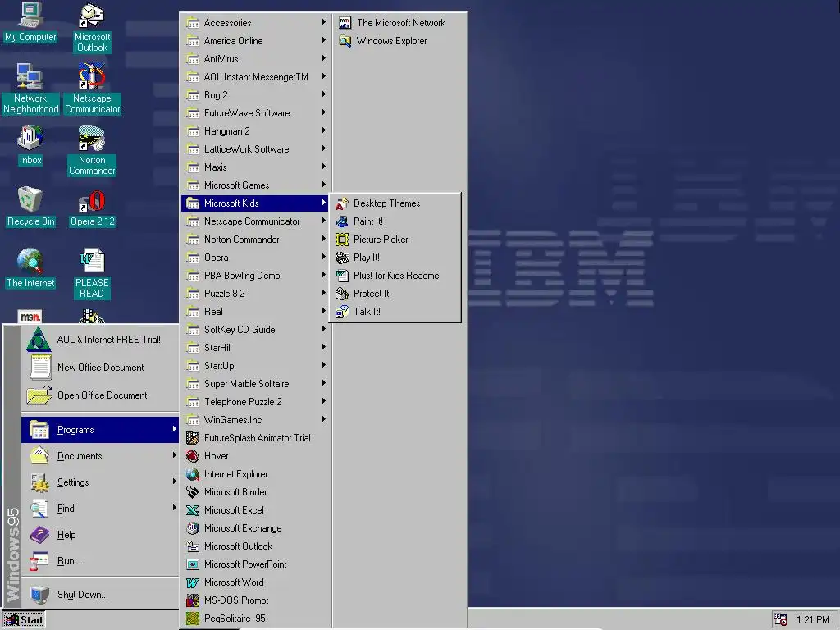
Task: Click the Microsoft PowerPoint icon
Action: point(192,564)
